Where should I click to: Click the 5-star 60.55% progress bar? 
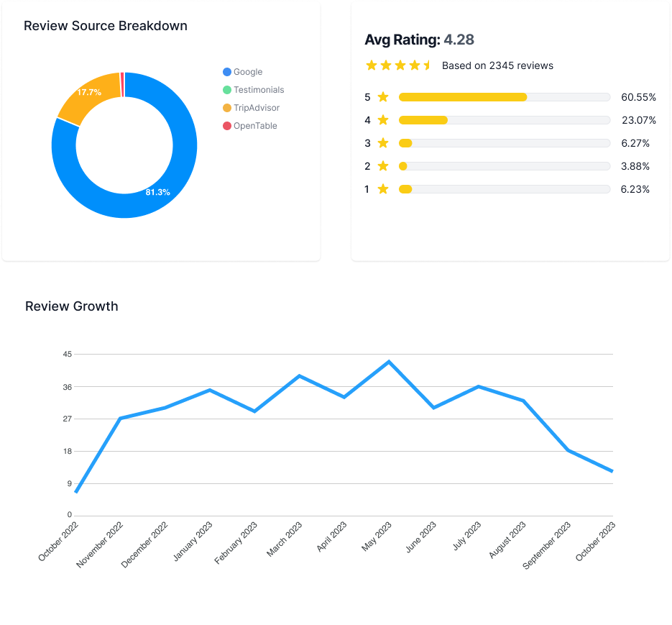(504, 97)
